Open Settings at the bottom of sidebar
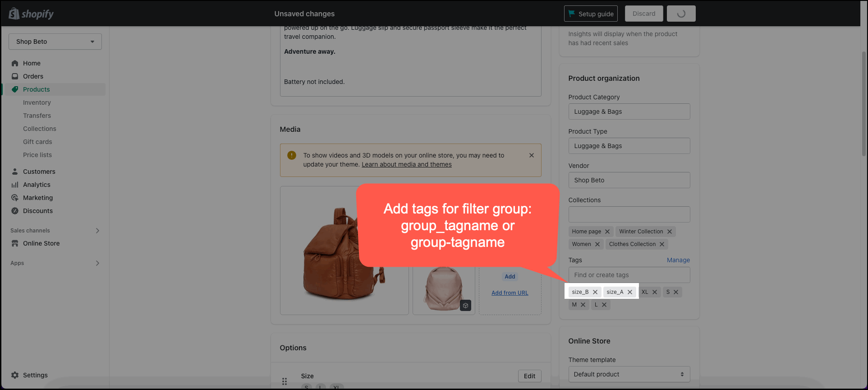Screen dimensions: 868x390 click(x=35, y=375)
